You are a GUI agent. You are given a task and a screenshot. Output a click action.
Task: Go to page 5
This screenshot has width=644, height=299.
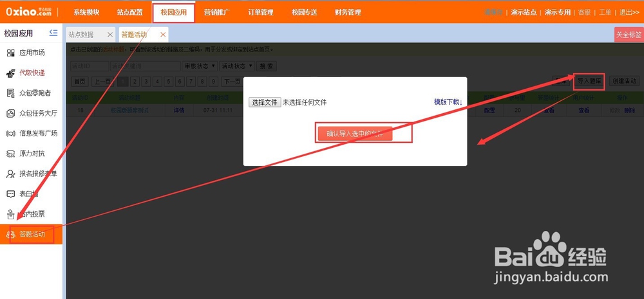(x=168, y=81)
